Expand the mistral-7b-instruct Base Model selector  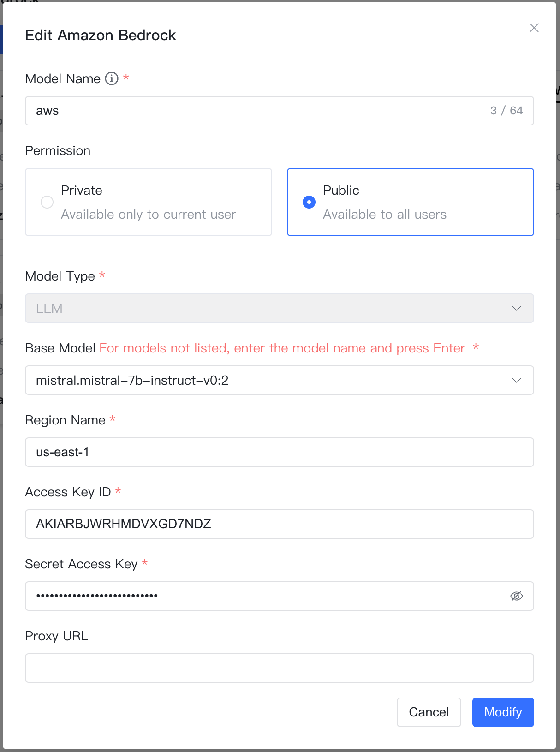pyautogui.click(x=268, y=380)
